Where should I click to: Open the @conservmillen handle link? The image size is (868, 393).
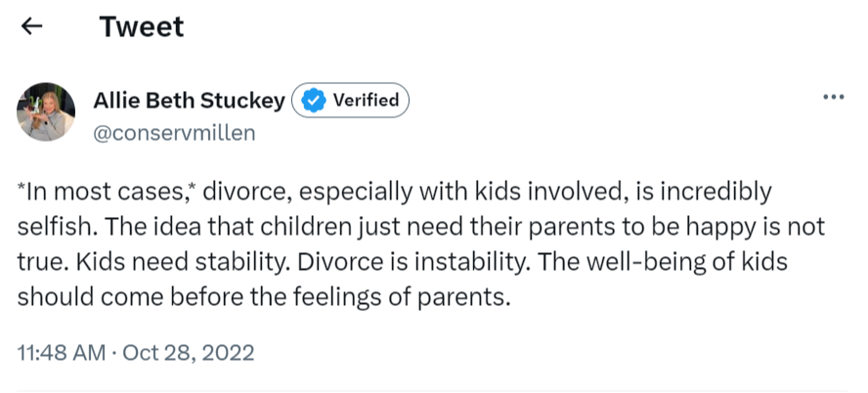pyautogui.click(x=174, y=132)
